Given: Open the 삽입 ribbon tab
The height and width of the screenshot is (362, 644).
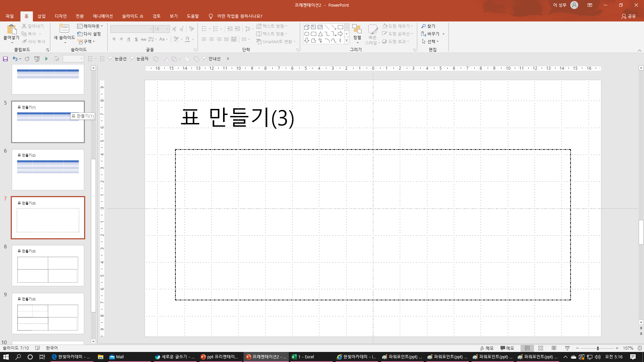Looking at the screenshot, I should [x=42, y=16].
